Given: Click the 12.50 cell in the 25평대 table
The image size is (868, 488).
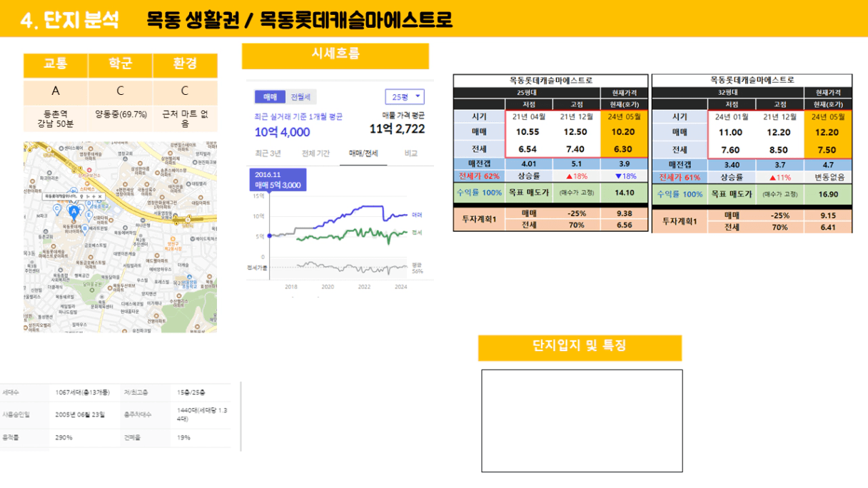Looking at the screenshot, I should click(x=575, y=132).
